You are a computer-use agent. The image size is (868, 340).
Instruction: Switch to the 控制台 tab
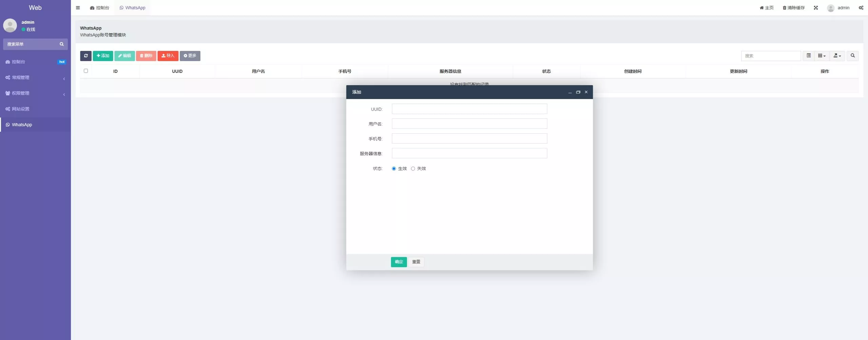[100, 8]
